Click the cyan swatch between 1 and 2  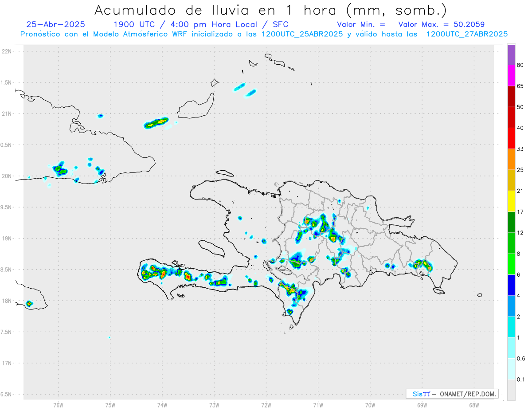(511, 327)
